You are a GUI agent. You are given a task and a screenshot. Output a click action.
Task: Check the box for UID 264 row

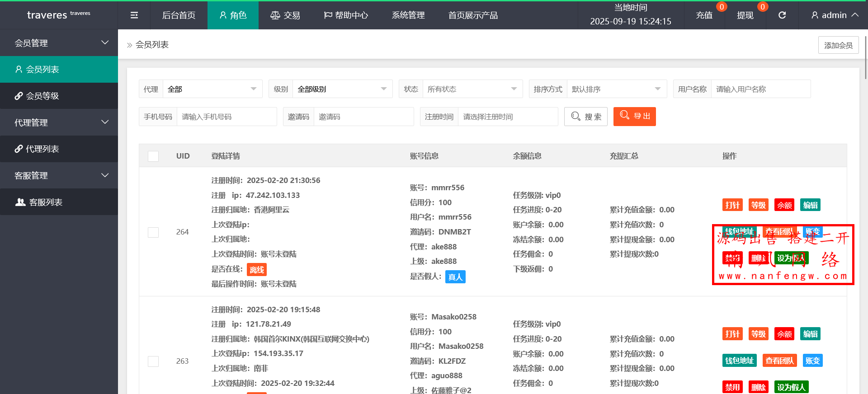point(153,232)
